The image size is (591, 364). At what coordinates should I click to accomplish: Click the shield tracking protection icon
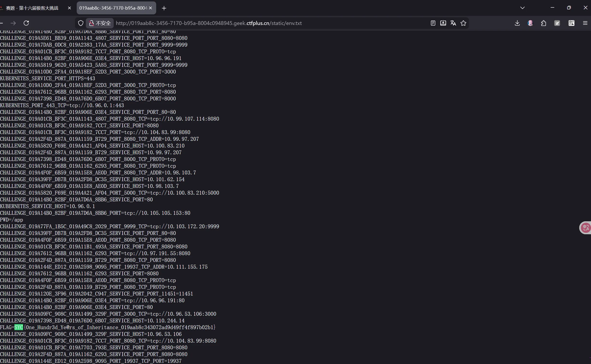[81, 23]
